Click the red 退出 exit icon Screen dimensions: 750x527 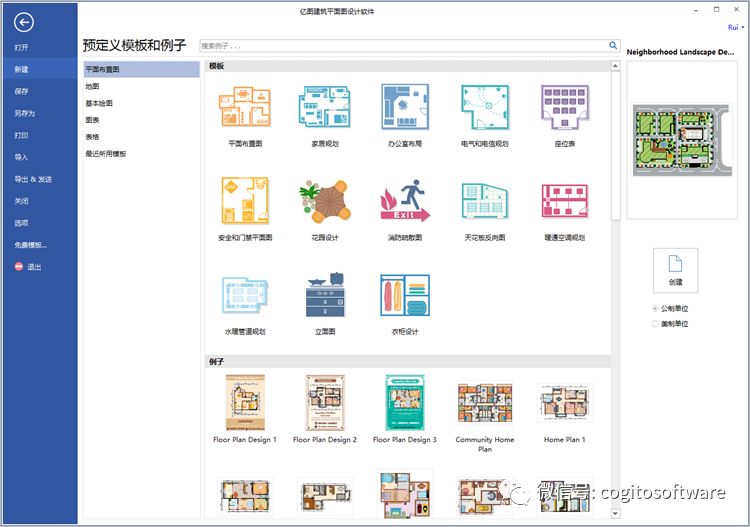(19, 266)
